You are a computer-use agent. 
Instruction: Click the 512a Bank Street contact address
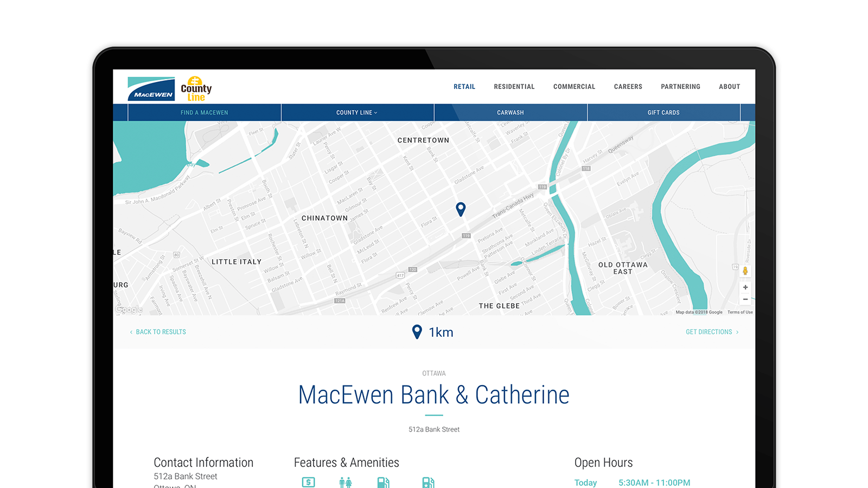tap(186, 477)
